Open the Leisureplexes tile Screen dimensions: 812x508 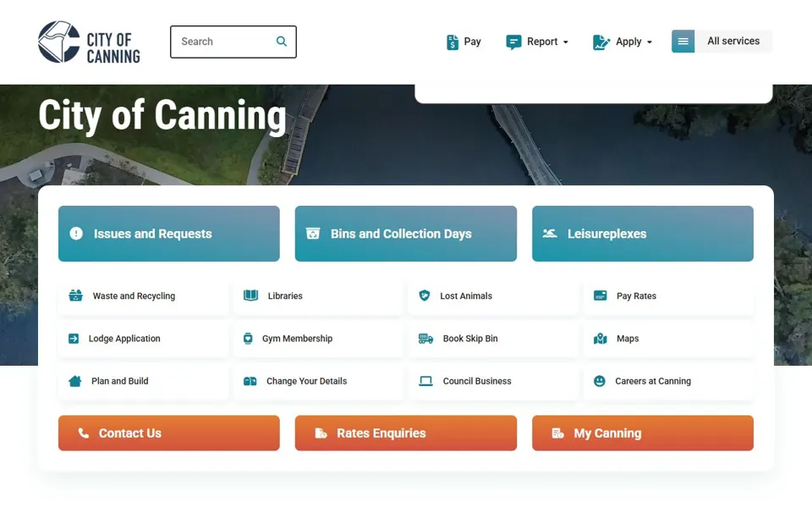click(643, 234)
